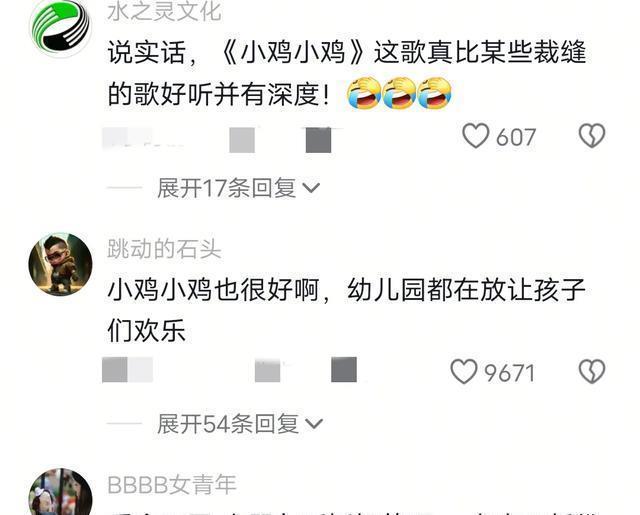
Task: Click chevron next to 17条回复
Action: pyautogui.click(x=311, y=188)
